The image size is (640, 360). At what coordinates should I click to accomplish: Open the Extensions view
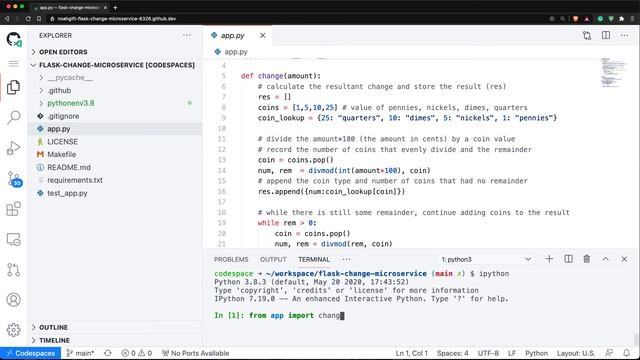[13, 209]
